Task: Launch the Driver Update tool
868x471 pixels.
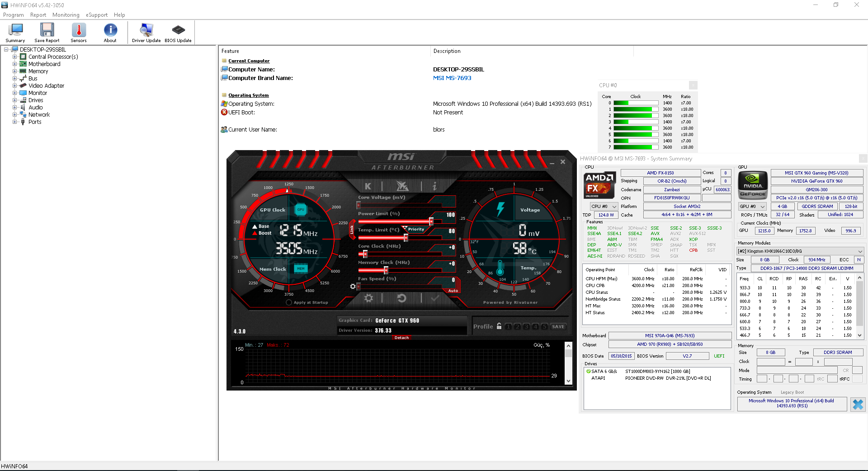Action: [146, 33]
